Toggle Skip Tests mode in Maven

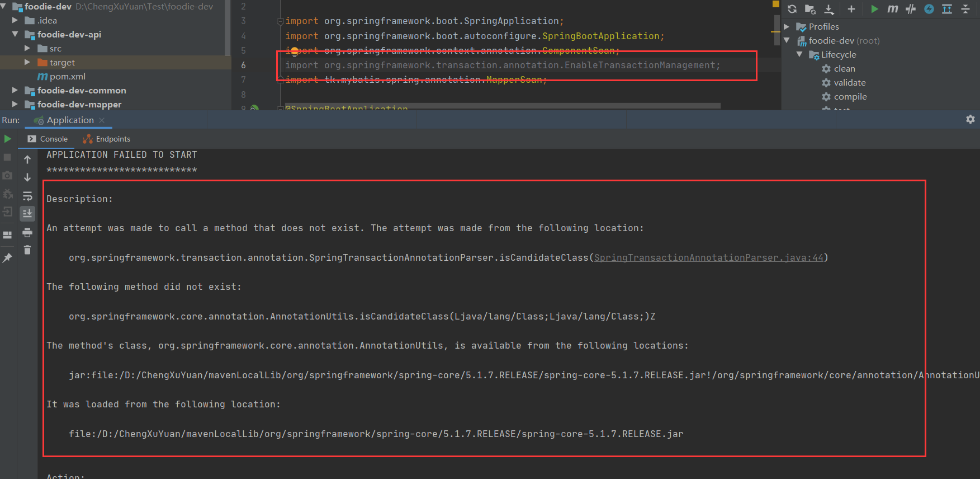pos(911,9)
